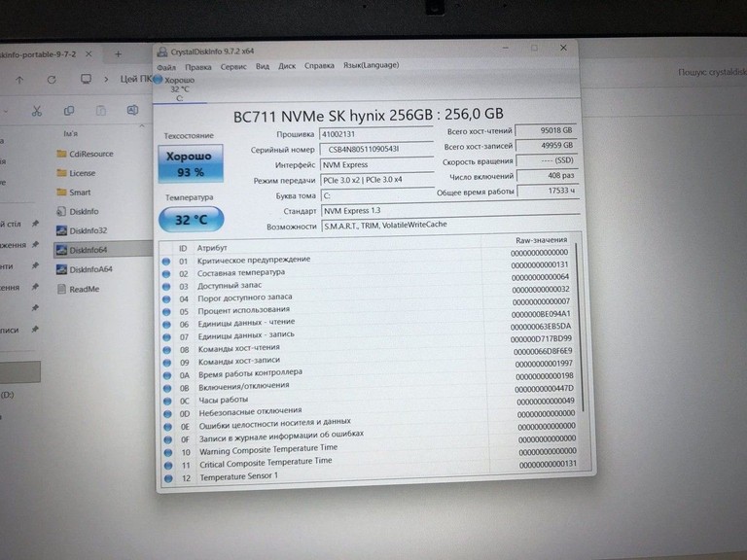Image resolution: width=747 pixels, height=560 pixels.
Task: Click the Возможности field with S.M.A.R.T., TRIM
Action: pyautogui.click(x=451, y=225)
